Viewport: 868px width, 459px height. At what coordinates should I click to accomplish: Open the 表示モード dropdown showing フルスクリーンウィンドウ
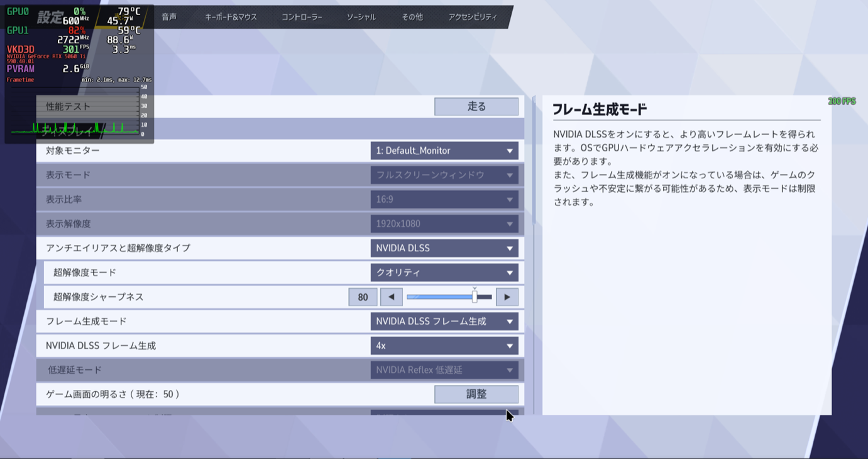[x=444, y=175]
